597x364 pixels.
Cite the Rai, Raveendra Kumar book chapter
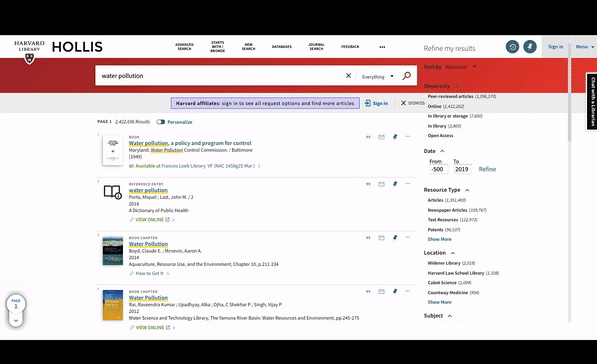368,292
